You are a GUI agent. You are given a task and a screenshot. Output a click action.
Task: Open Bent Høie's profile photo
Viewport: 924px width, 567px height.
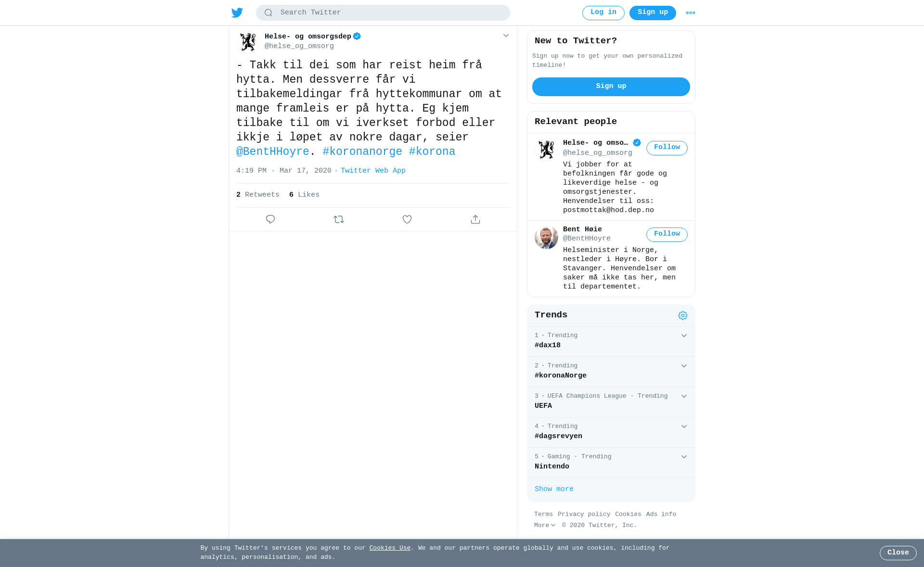(546, 238)
